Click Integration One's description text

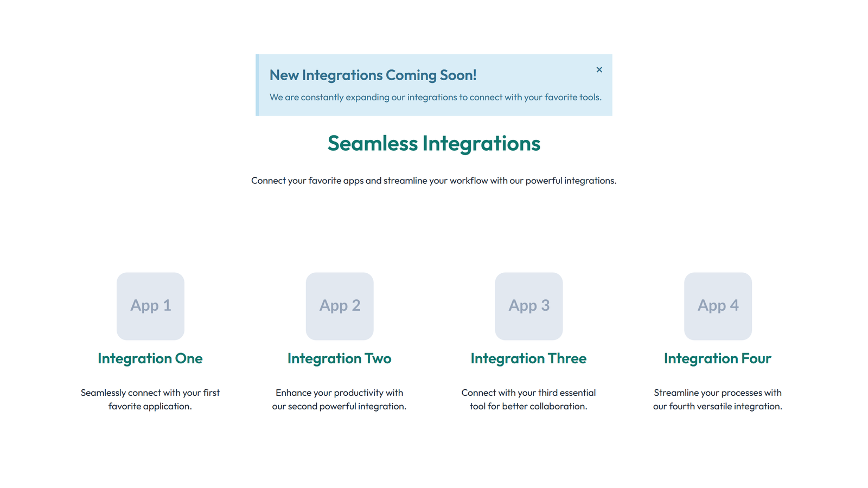pyautogui.click(x=150, y=399)
